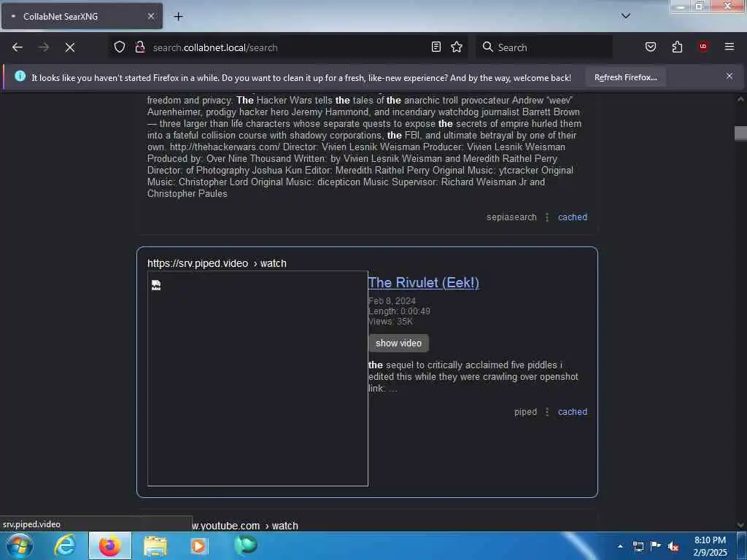The height and width of the screenshot is (560, 747).
Task: Click the 'Length: 0:00:49' text
Action: pos(399,311)
